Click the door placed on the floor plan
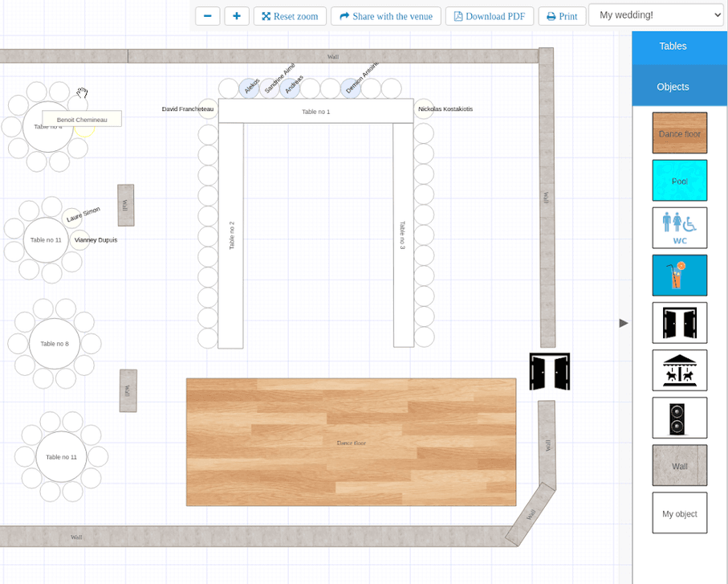 coord(549,371)
